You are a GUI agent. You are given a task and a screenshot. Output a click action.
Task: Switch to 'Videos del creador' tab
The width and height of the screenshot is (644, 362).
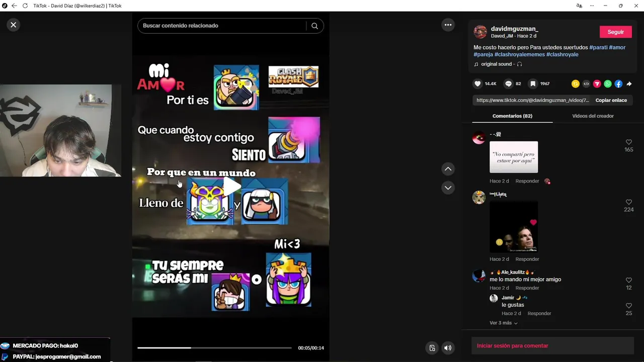pos(593,116)
